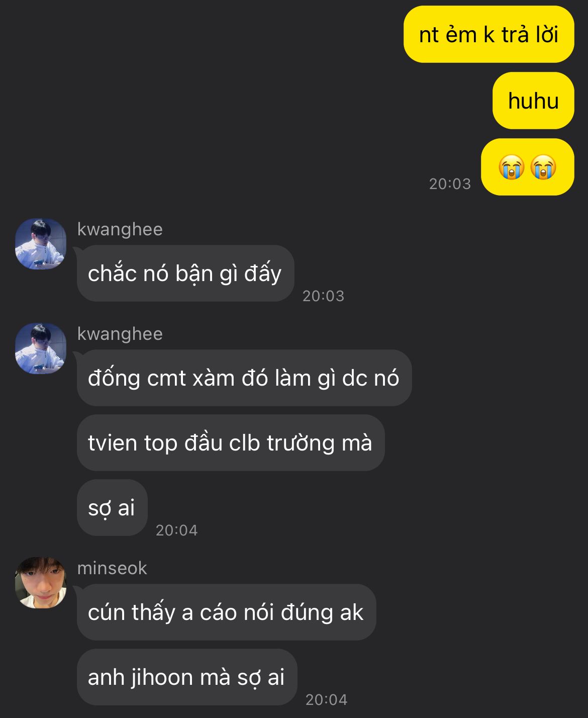Select the 'chắc nó bận gì đấy' message
The width and height of the screenshot is (588, 718).
(185, 274)
